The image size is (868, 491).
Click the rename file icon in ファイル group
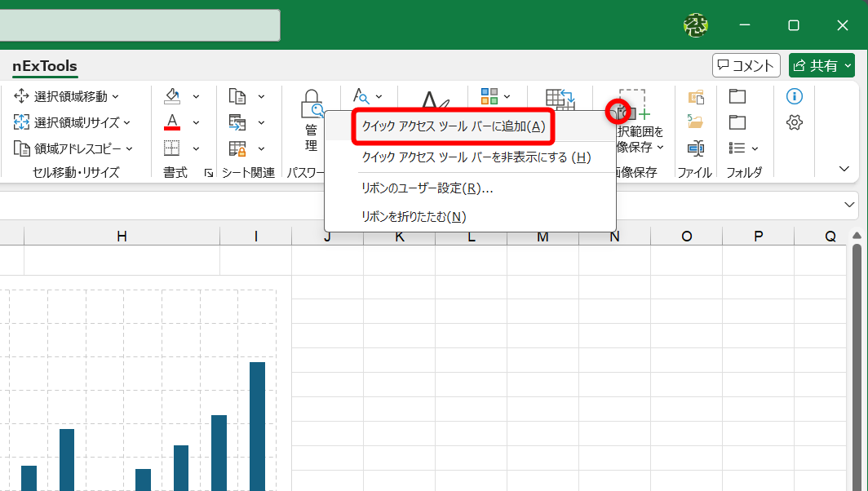click(x=696, y=148)
